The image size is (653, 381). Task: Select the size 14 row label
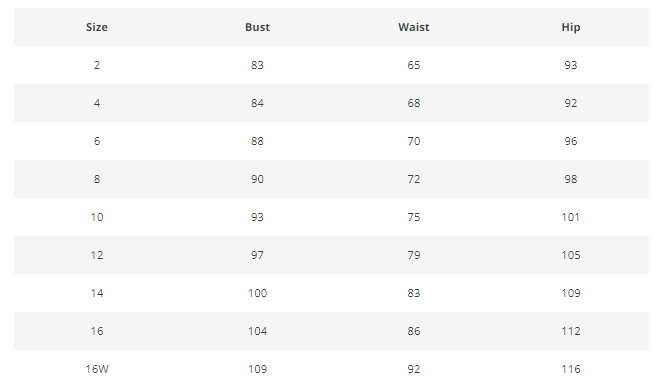coord(97,293)
